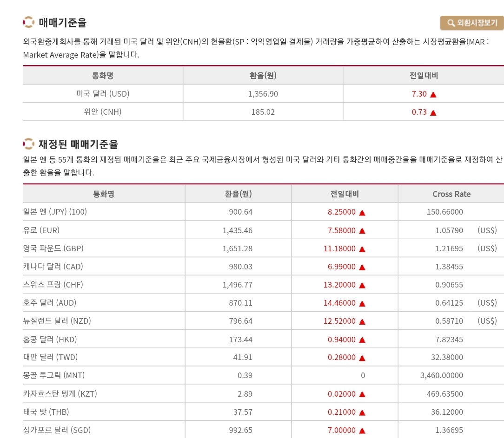Viewport: 504px width, 438px height.
Task: Select the 영국 파운드 (GBP) row label
Action: tap(53, 248)
